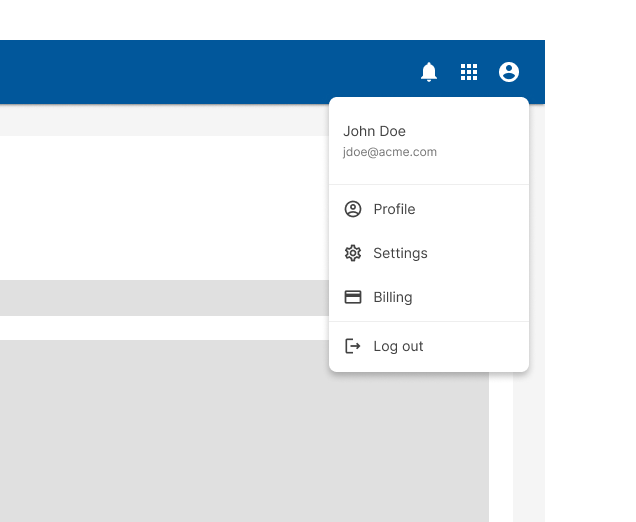Click an empty area of the blue header bar
The image size is (636, 522).
click(x=200, y=72)
